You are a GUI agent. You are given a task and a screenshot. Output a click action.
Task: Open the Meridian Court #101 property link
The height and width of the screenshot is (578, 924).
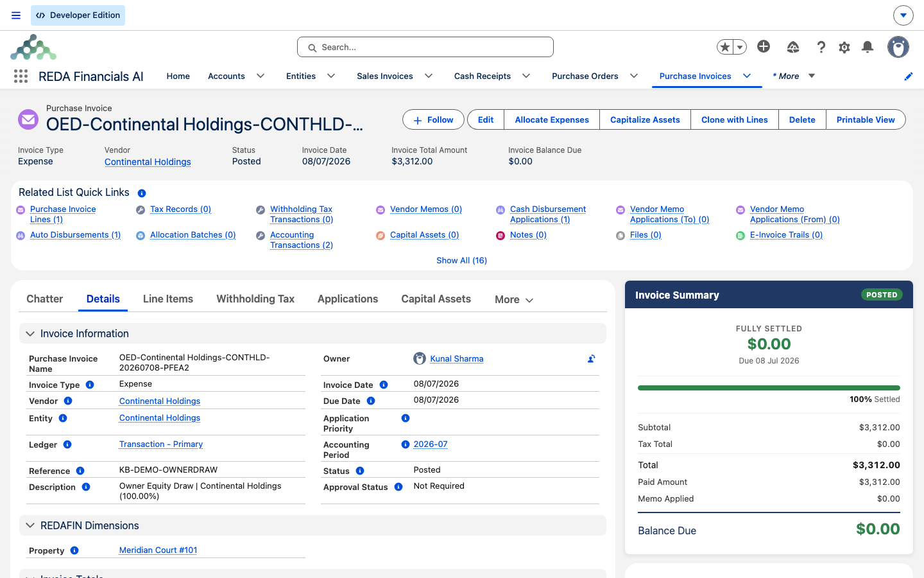(158, 550)
